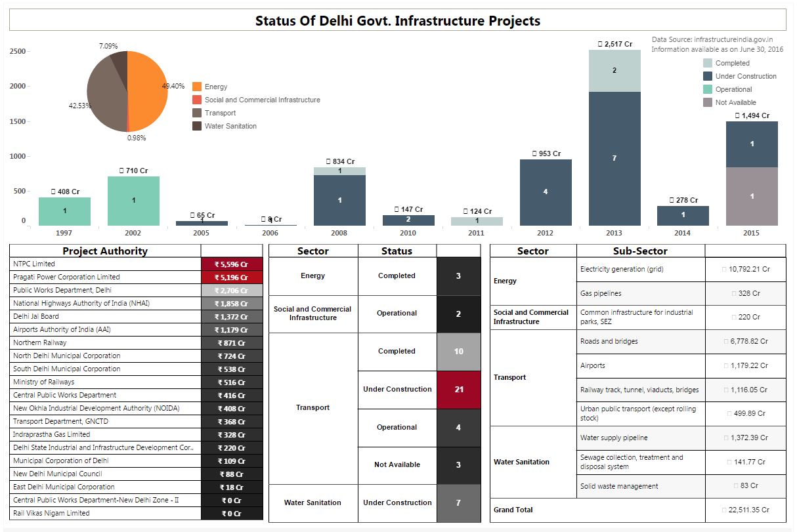Click the 2012 bar showing 953 Cr
This screenshot has width=797, height=532.
[546, 192]
